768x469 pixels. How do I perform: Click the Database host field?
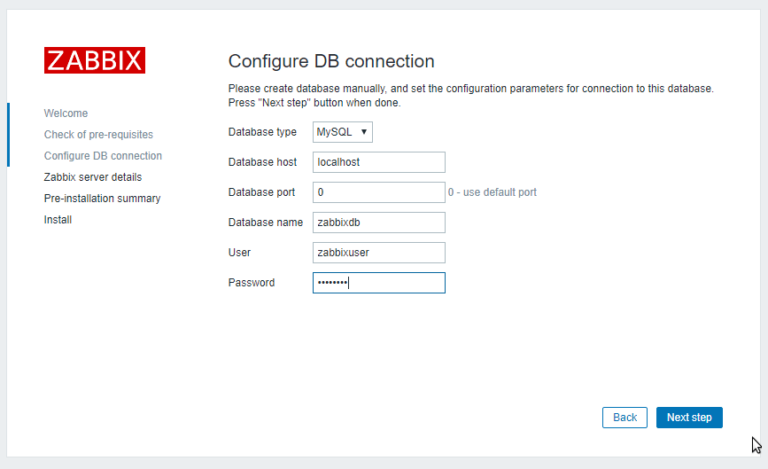[x=378, y=162]
